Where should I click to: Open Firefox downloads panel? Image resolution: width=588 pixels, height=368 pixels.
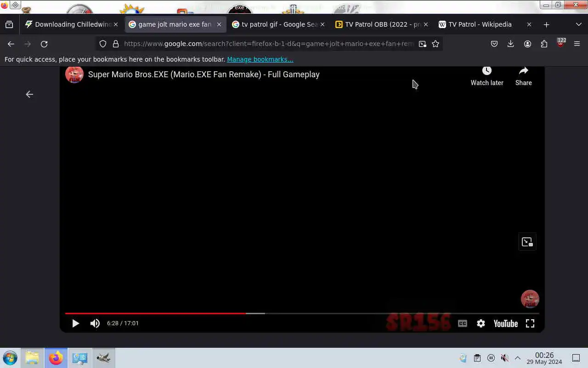(x=511, y=44)
